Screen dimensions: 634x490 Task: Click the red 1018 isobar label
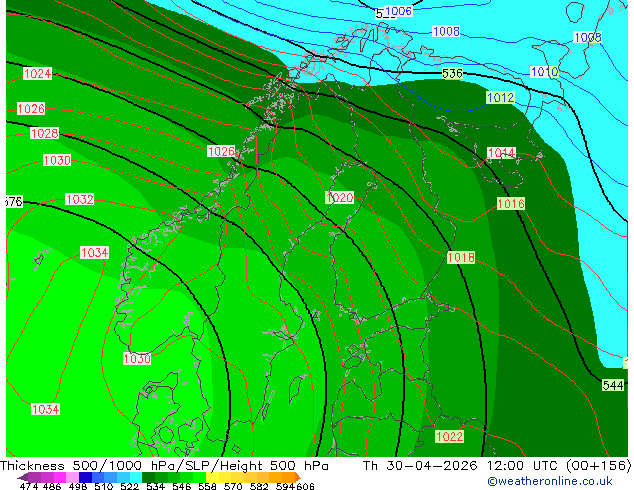click(x=461, y=258)
